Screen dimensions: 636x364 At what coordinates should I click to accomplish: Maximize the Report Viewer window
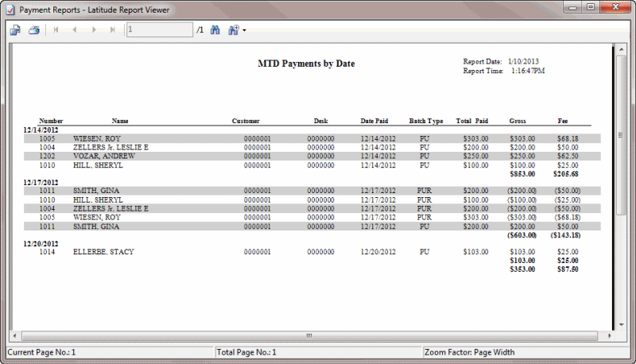591,7
